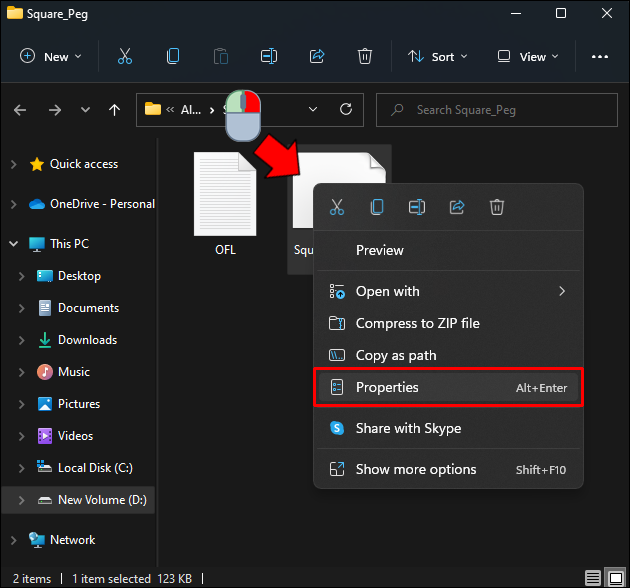Click the Delete trash icon in the toolbar
630x588 pixels.
[x=365, y=56]
